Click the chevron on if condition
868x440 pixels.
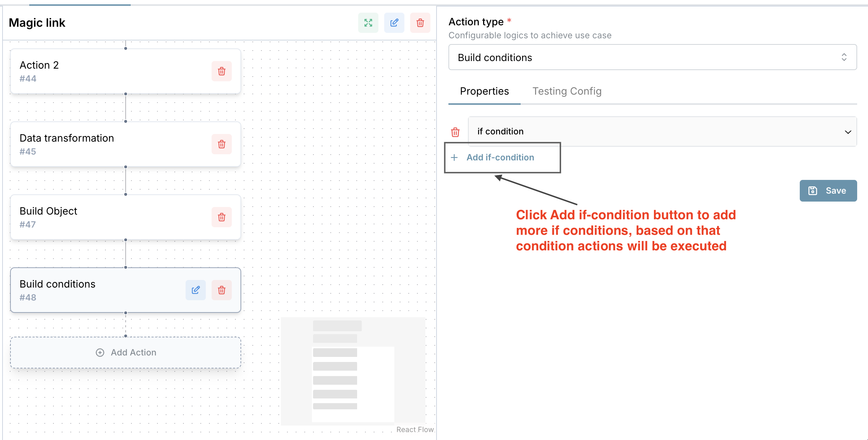(848, 132)
